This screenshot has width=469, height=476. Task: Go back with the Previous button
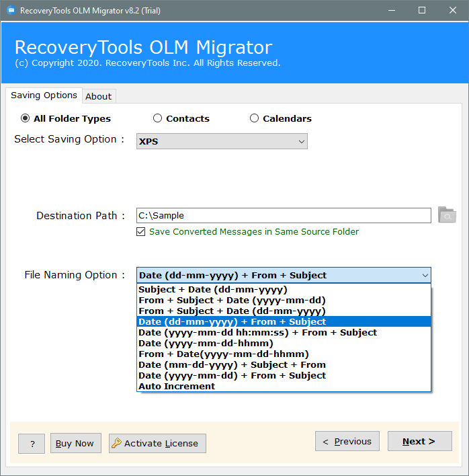[x=347, y=441]
